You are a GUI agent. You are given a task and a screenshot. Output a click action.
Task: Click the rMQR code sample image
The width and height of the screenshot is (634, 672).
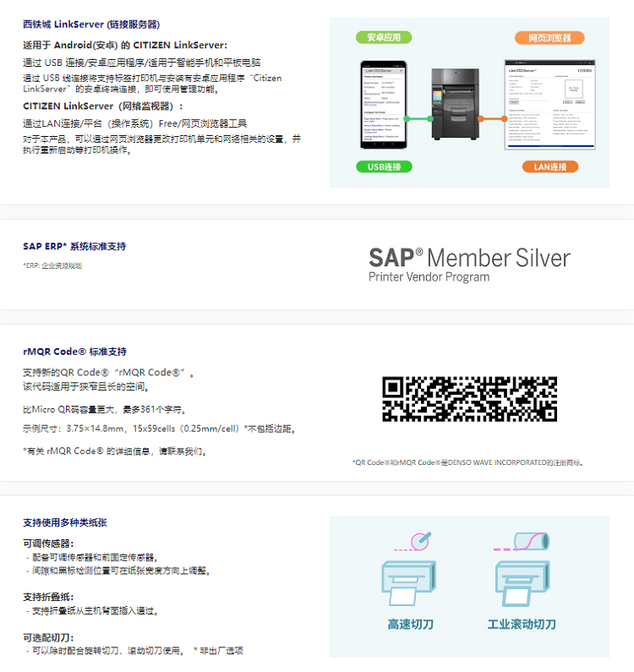469,399
